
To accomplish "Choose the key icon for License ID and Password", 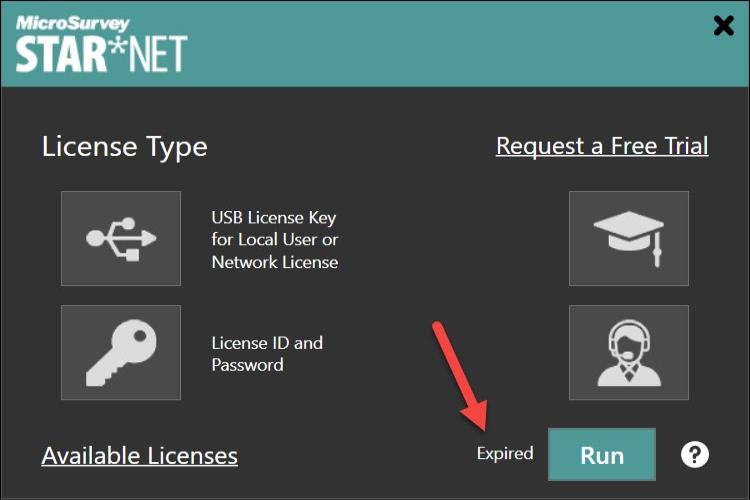I will pos(121,352).
